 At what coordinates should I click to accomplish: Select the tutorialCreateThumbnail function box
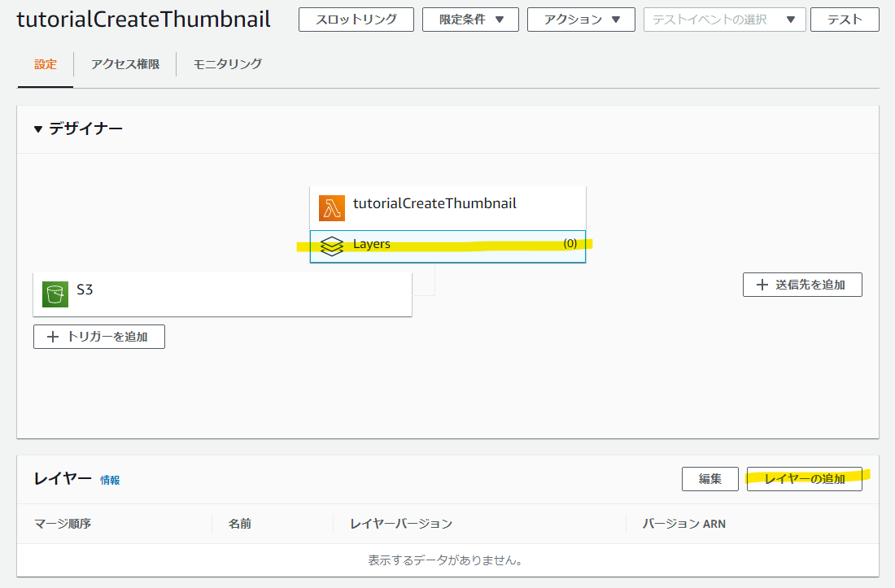[x=447, y=208]
